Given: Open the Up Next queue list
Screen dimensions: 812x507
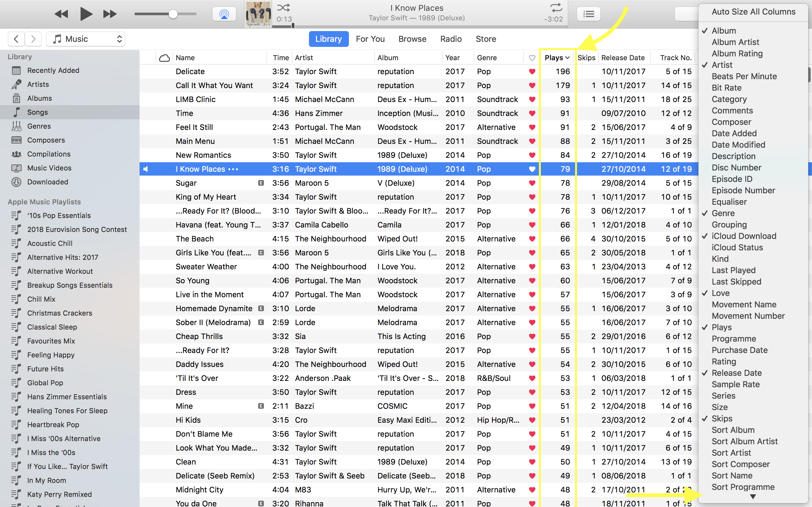Looking at the screenshot, I should pos(588,14).
